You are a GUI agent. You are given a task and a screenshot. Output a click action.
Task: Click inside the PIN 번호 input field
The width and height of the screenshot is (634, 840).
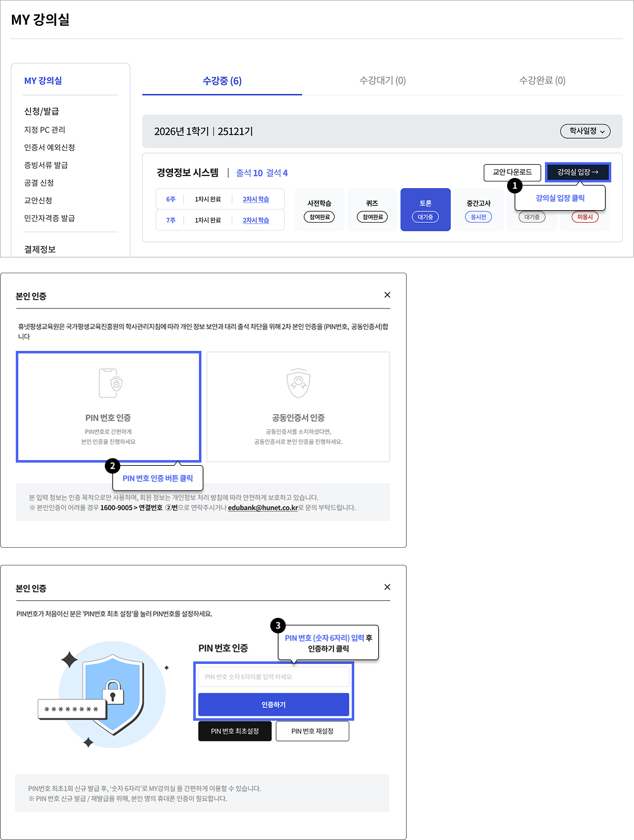pyautogui.click(x=273, y=677)
